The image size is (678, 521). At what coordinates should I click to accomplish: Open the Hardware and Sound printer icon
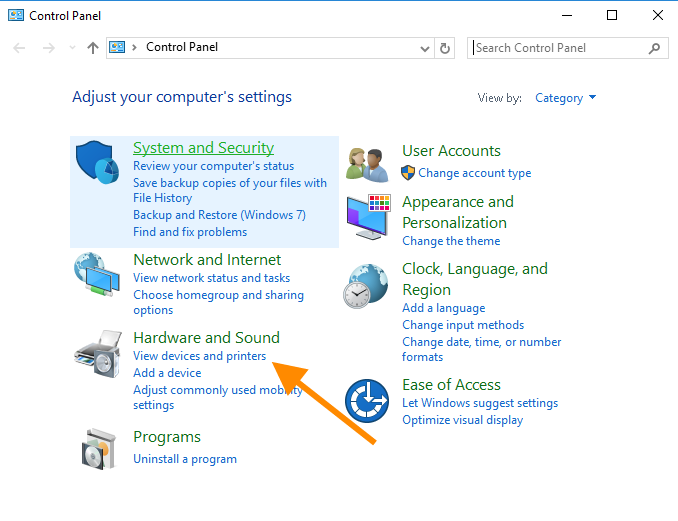pos(98,354)
